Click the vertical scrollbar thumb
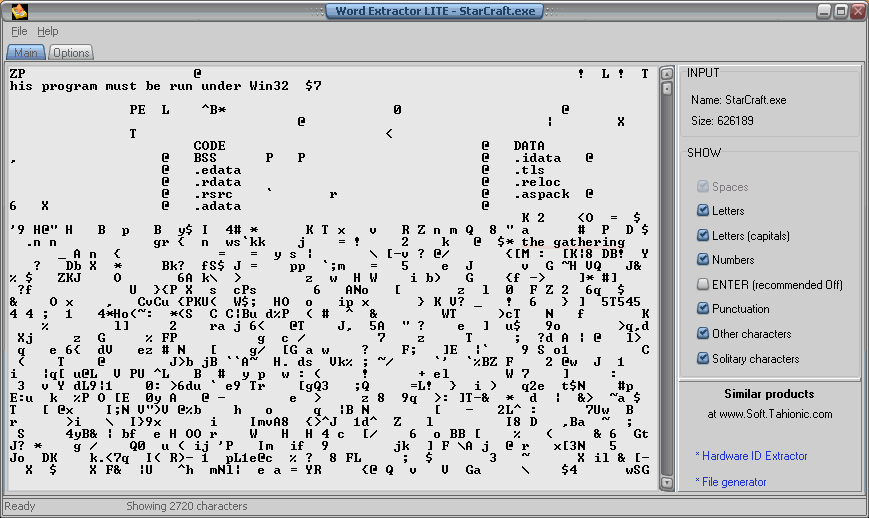 pos(667,89)
